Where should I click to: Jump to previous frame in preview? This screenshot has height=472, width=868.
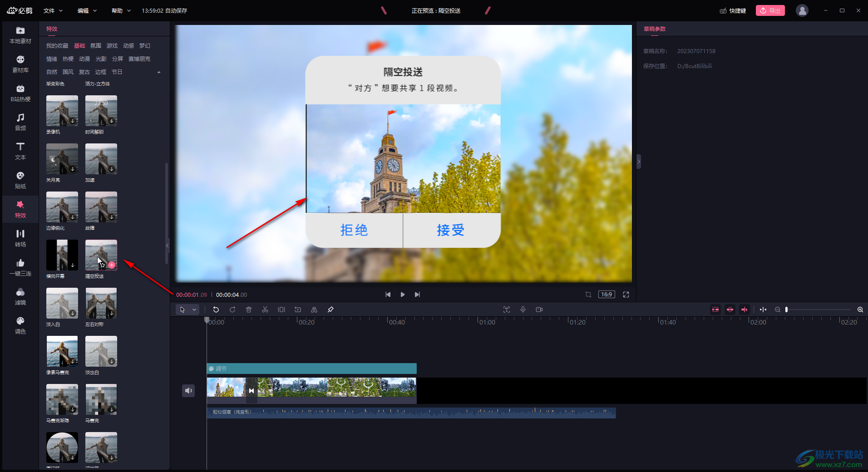pyautogui.click(x=388, y=295)
